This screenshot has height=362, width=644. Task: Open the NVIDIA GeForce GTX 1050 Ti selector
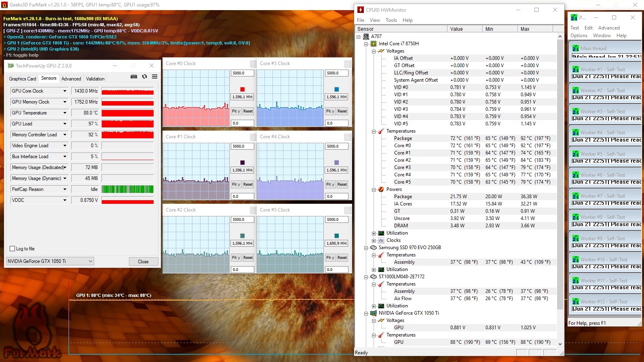pyautogui.click(x=50, y=261)
